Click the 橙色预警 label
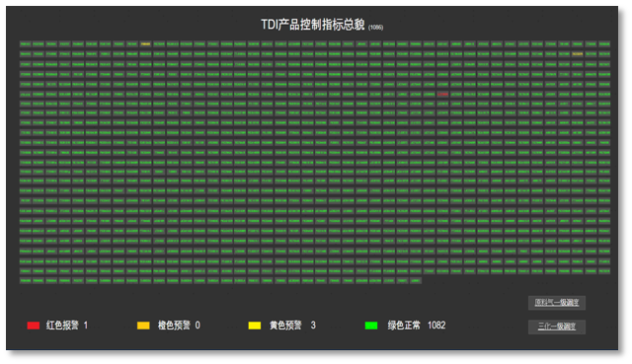632x364 pixels. click(174, 326)
